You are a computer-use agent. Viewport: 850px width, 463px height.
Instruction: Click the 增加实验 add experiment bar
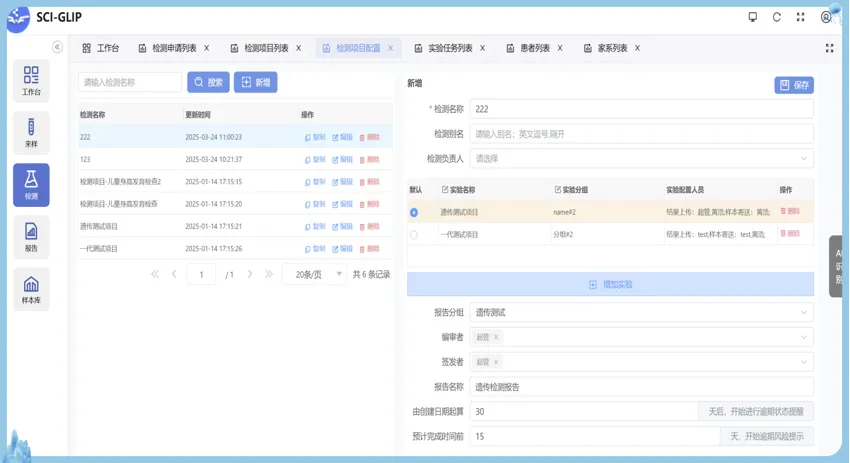(x=610, y=285)
